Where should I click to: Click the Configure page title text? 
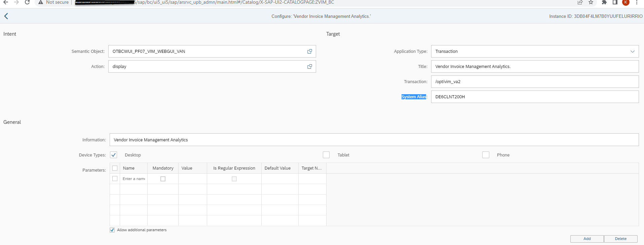click(x=321, y=16)
